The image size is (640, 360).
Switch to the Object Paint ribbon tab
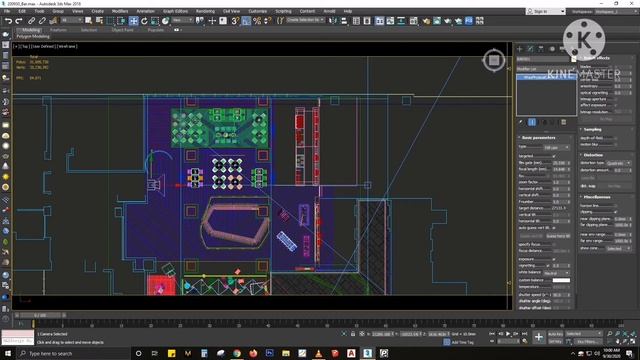tap(122, 30)
